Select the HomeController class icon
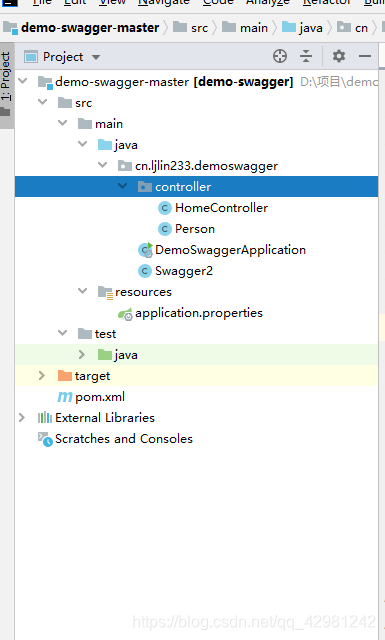Image resolution: width=385 pixels, height=640 pixels. click(x=165, y=208)
